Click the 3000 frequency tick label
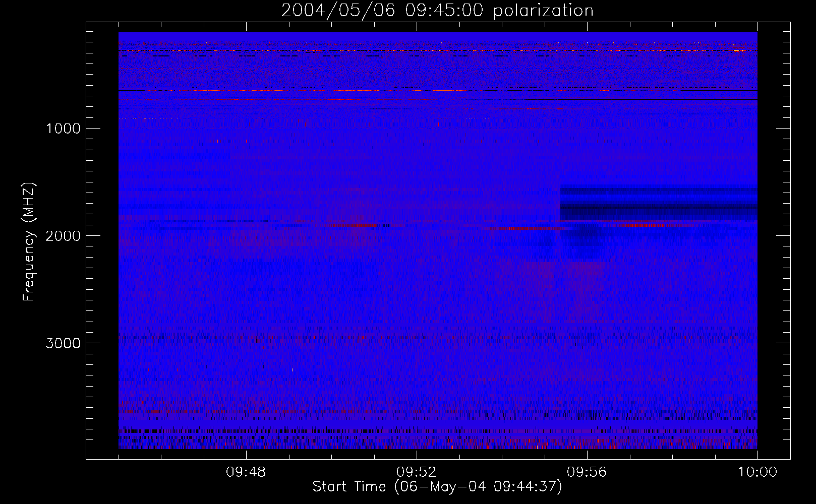 (63, 343)
